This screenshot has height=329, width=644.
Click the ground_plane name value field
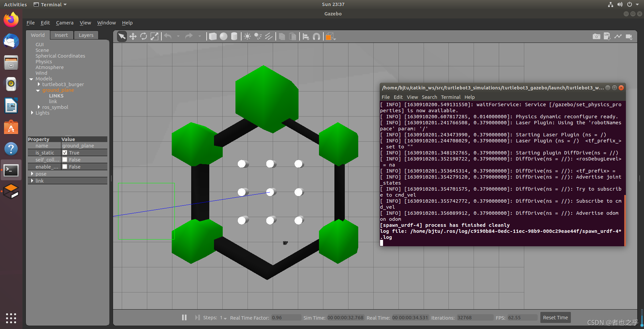[84, 146]
